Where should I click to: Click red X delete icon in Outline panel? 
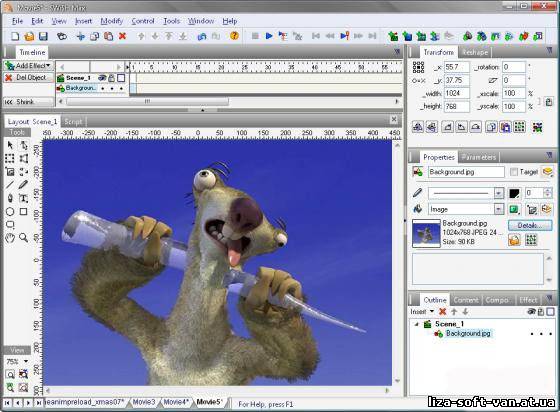(x=442, y=312)
